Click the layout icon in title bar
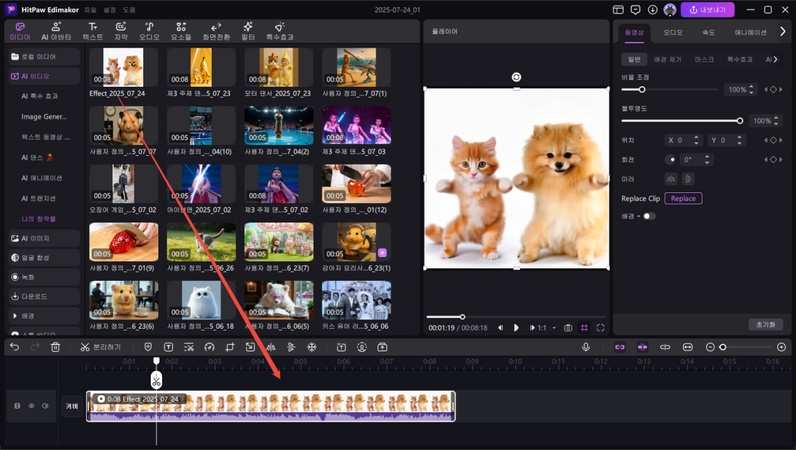The height and width of the screenshot is (450, 796). [x=618, y=10]
